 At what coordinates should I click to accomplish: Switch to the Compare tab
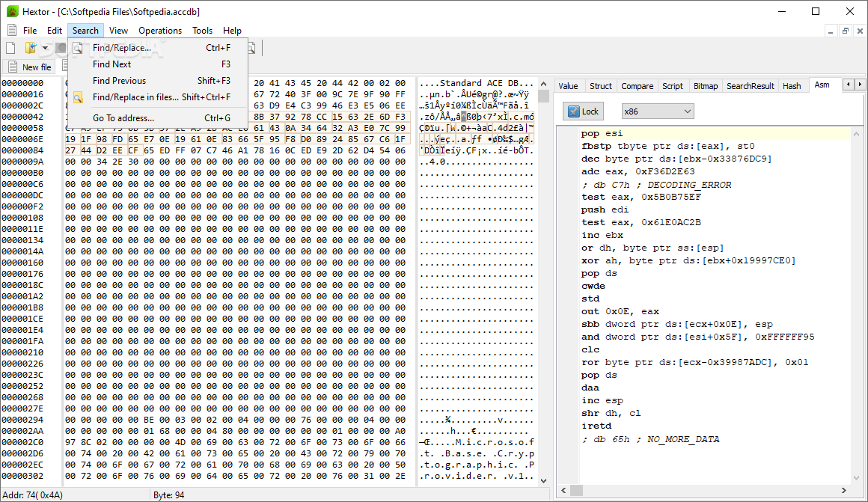pos(638,86)
